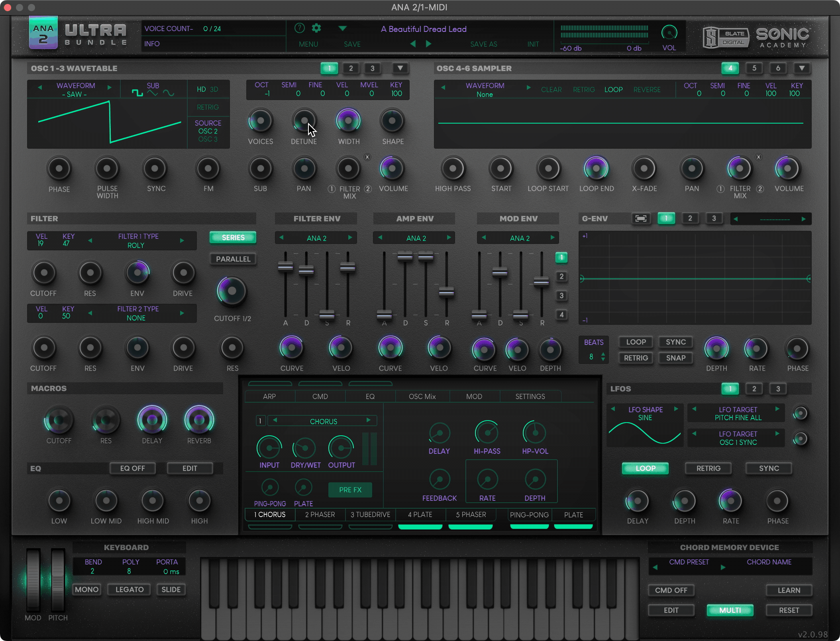The width and height of the screenshot is (840, 641).
Task: Click the LFO RATE knob
Action: [730, 501]
